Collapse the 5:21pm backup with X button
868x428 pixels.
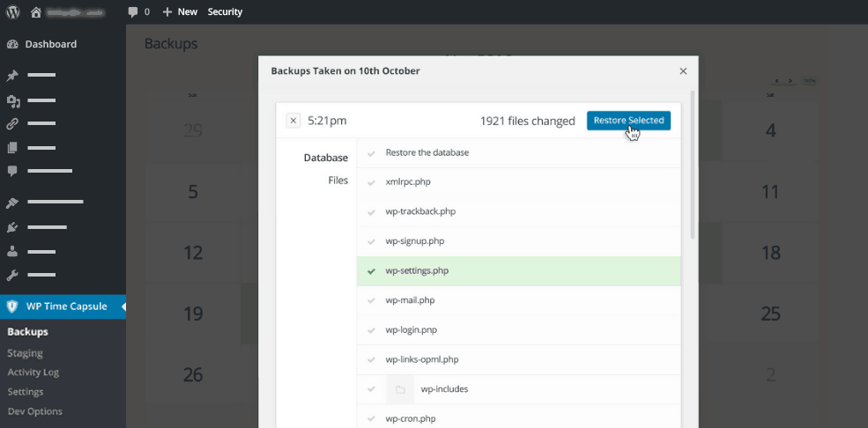tap(293, 121)
